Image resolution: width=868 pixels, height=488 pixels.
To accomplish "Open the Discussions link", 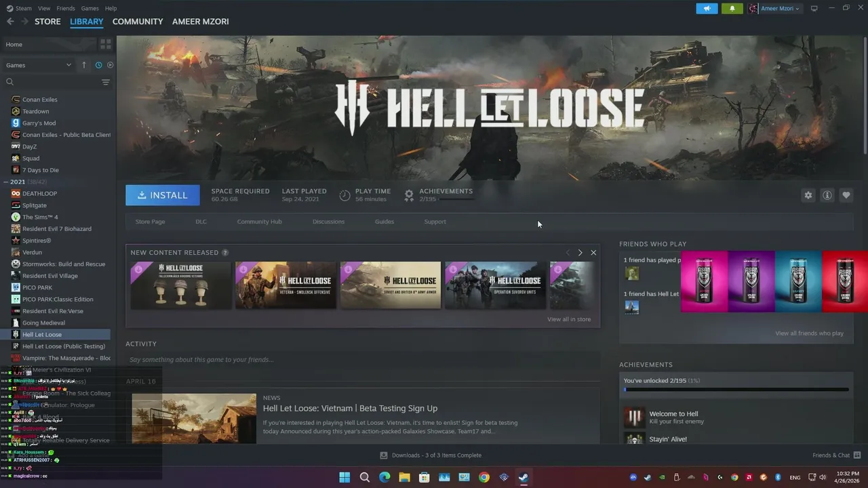I will (328, 222).
